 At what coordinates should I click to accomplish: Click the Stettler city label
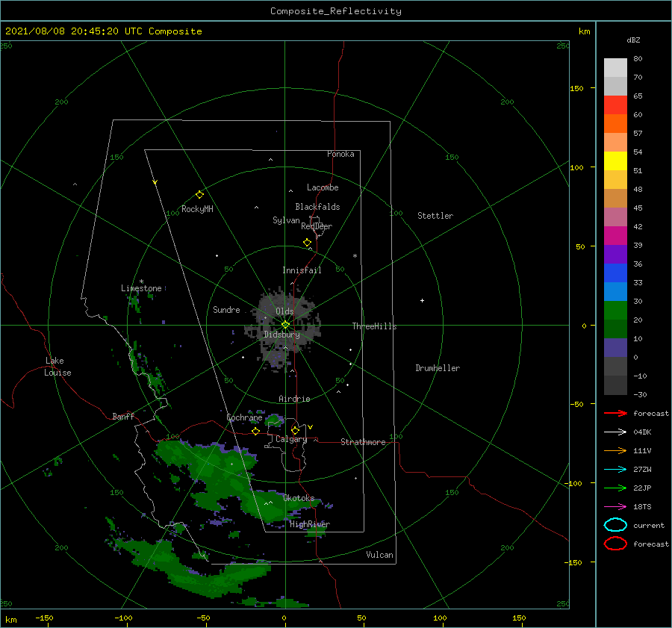[x=435, y=216]
